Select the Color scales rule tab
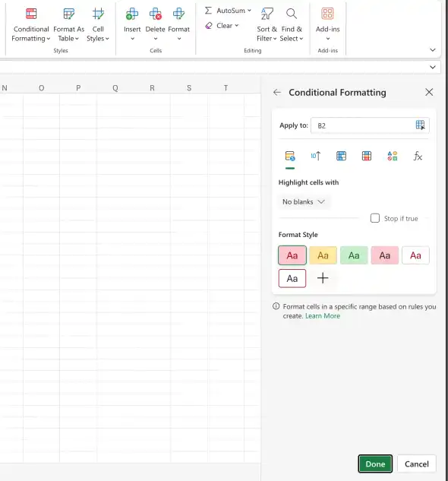The width and height of the screenshot is (448, 481). pos(367,156)
